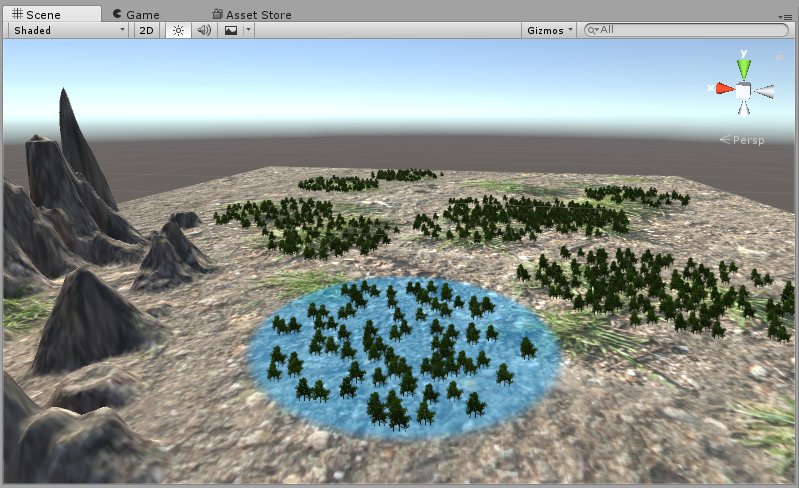The image size is (799, 488).
Task: Toggle scene lighting sun icon
Action: coord(178,30)
